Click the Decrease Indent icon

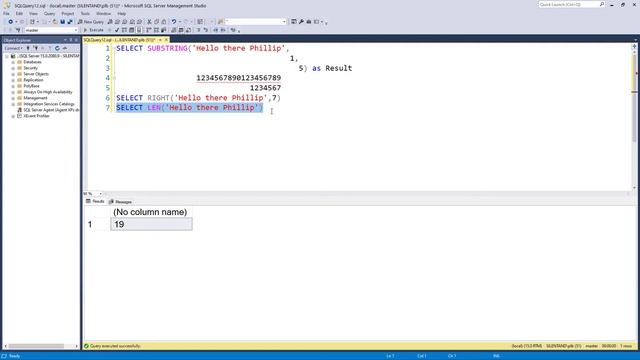[x=216, y=30]
